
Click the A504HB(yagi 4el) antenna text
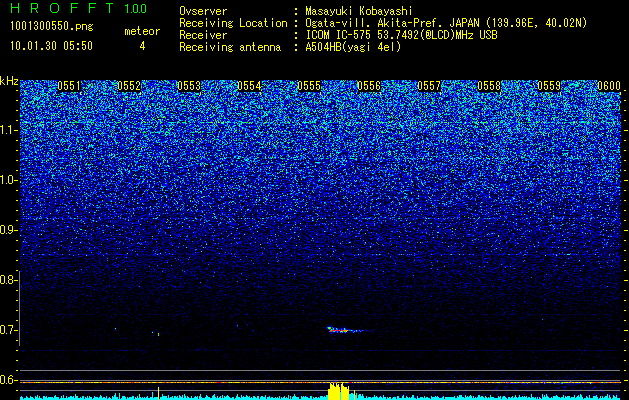click(x=353, y=47)
